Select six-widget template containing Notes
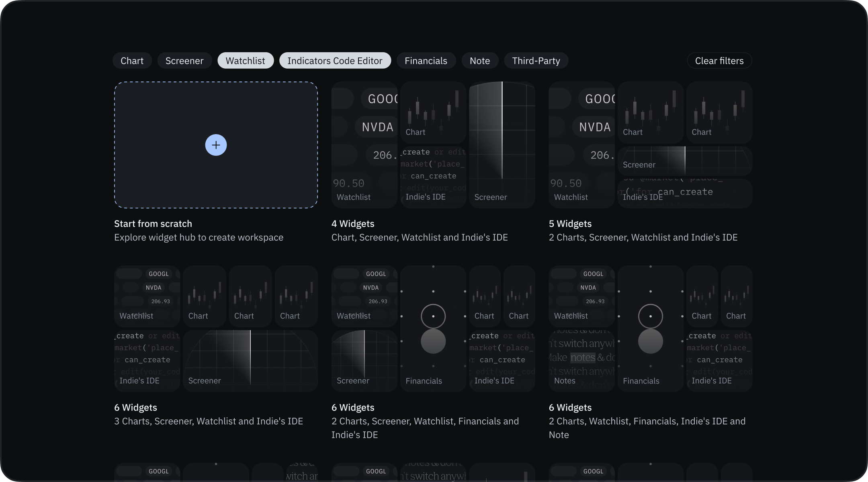The image size is (868, 482). [650, 329]
